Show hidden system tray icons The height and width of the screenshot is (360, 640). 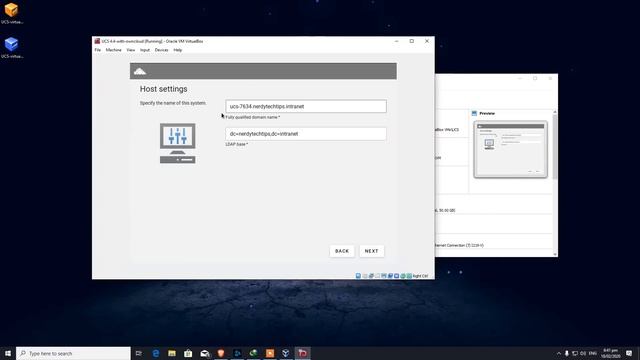click(559, 353)
